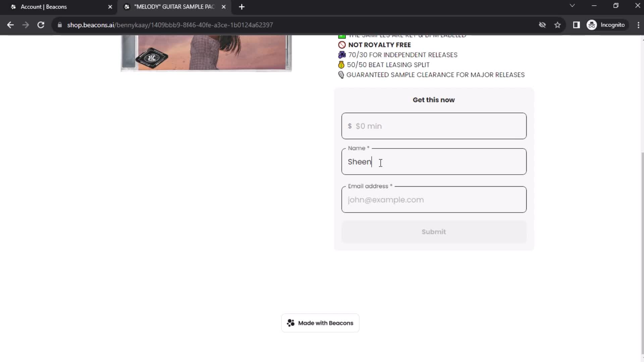This screenshot has height=362, width=644.
Task: Click the bookmark star icon
Action: pos(558,24)
